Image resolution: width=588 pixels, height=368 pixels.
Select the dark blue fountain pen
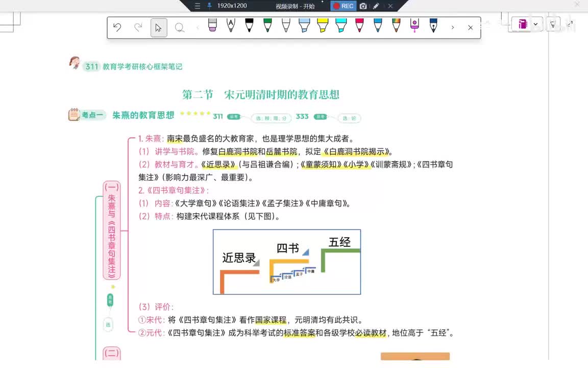coord(433,25)
